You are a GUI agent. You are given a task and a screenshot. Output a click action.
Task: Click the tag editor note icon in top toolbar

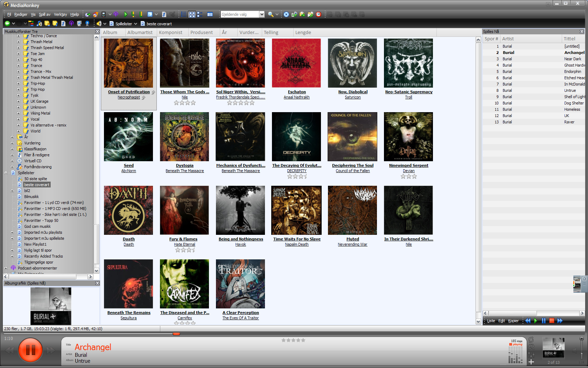[x=164, y=14]
